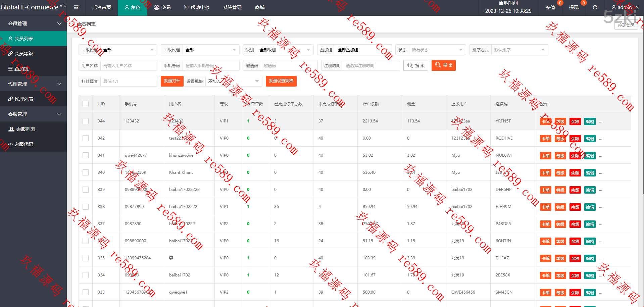This screenshot has height=307, width=644.
Task: Click the orange 导出 export button
Action: coord(443,65)
